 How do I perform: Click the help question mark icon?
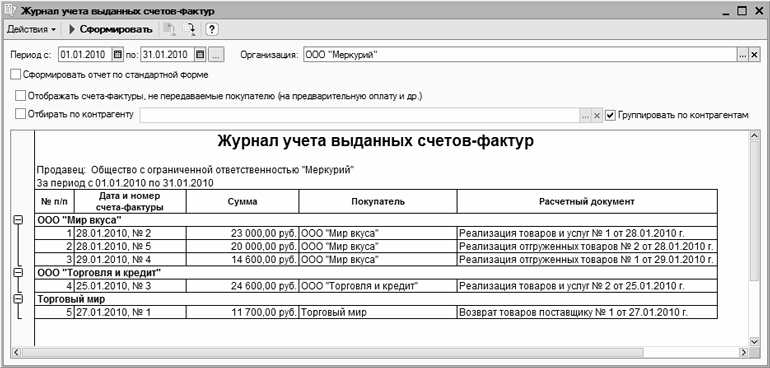click(x=211, y=29)
